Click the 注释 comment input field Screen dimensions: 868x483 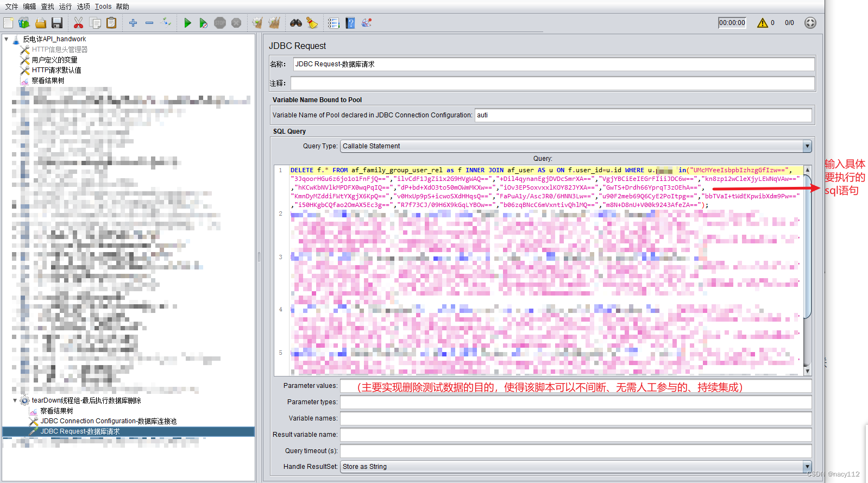[x=552, y=83]
